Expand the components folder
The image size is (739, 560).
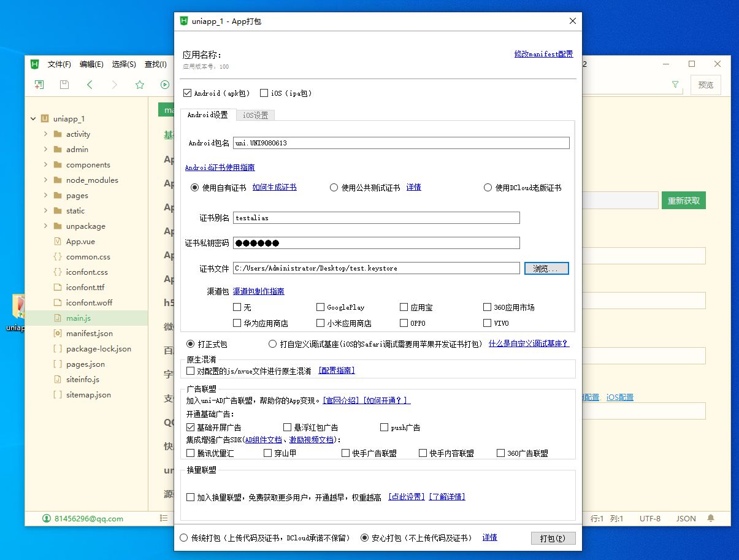(x=45, y=165)
